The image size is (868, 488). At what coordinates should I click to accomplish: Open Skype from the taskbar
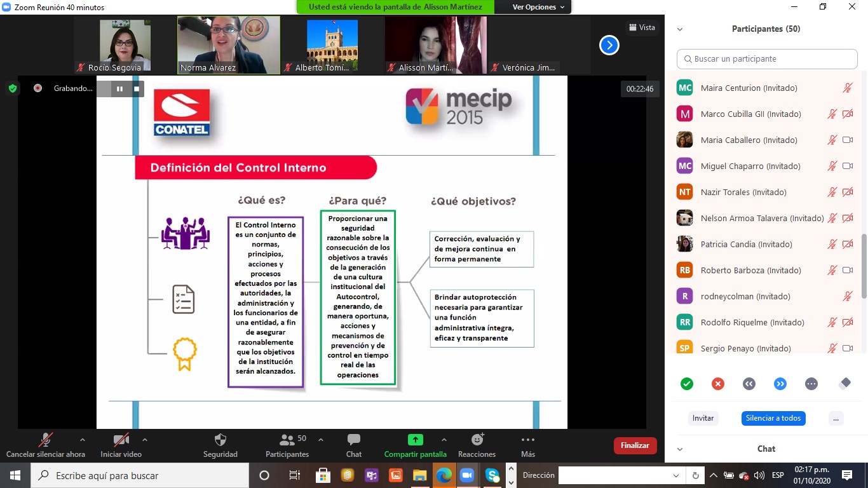pos(492,475)
